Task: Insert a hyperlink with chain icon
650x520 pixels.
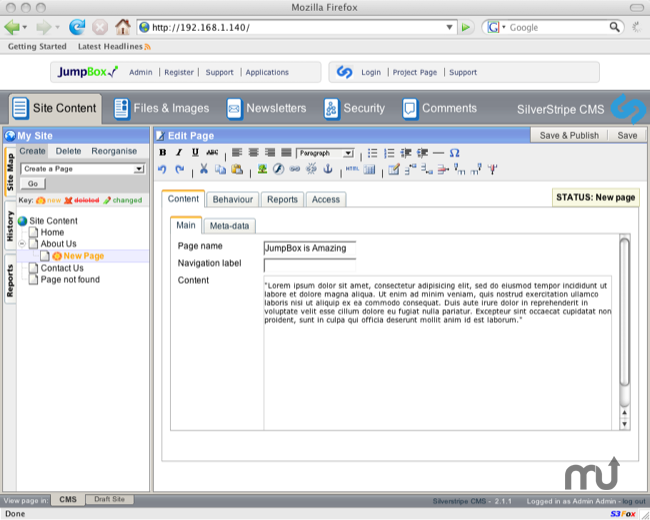Action: click(x=295, y=169)
